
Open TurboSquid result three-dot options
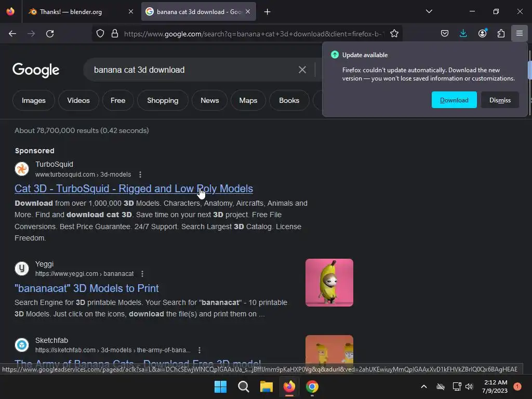[x=140, y=175]
